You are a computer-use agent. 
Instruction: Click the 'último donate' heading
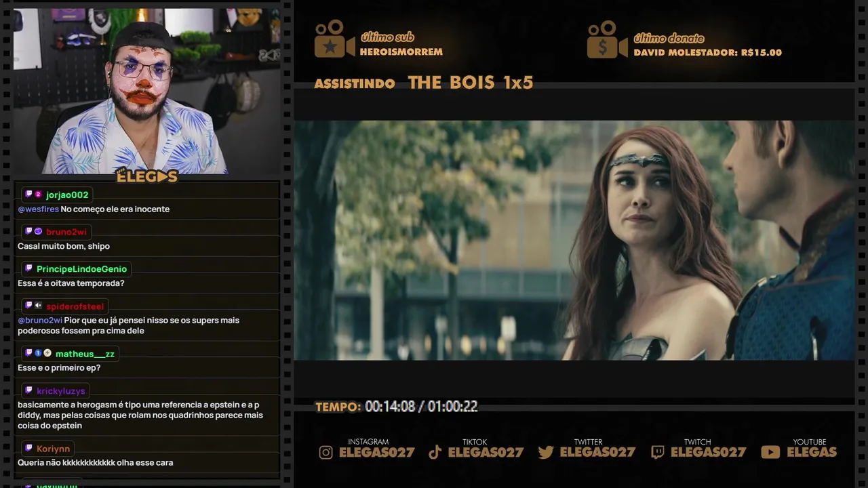[x=669, y=38]
